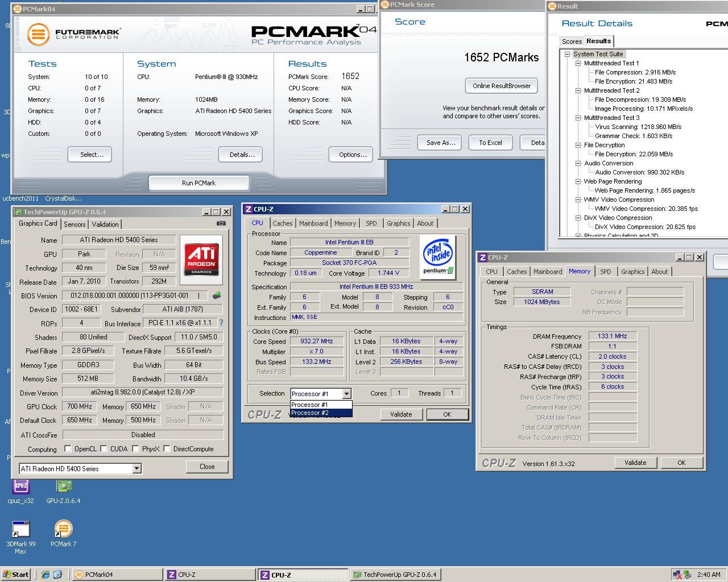Click the Bus Interface question mark icon
The image size is (728, 582).
coord(221,323)
